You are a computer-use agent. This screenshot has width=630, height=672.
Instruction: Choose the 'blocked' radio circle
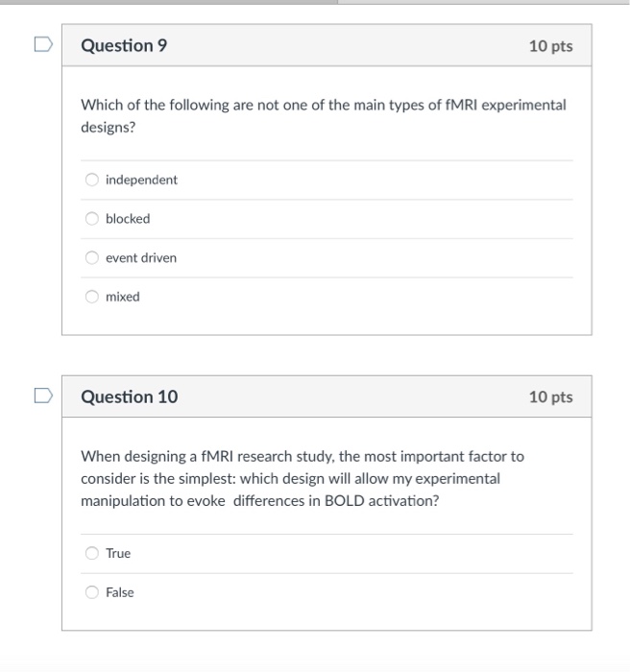tap(92, 219)
